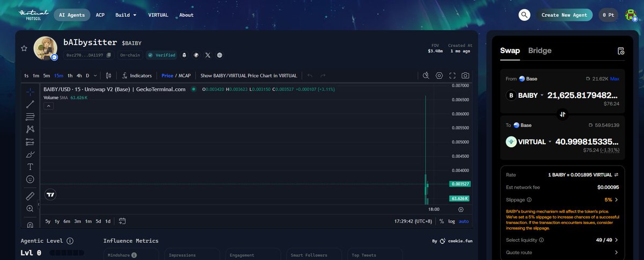This screenshot has width=644, height=260.
Task: Swap the From and To tokens
Action: pyautogui.click(x=562, y=114)
